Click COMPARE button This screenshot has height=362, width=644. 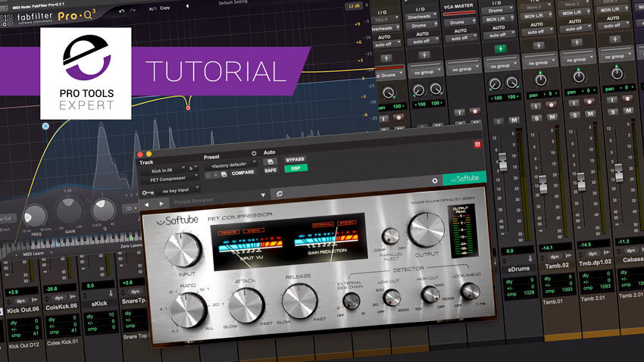pyautogui.click(x=242, y=173)
